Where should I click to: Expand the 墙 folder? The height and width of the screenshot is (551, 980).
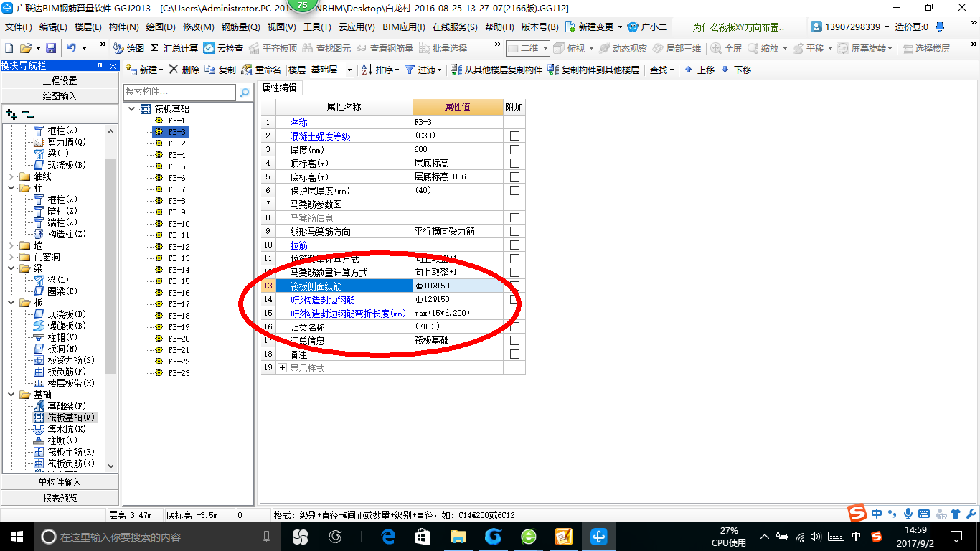point(10,245)
